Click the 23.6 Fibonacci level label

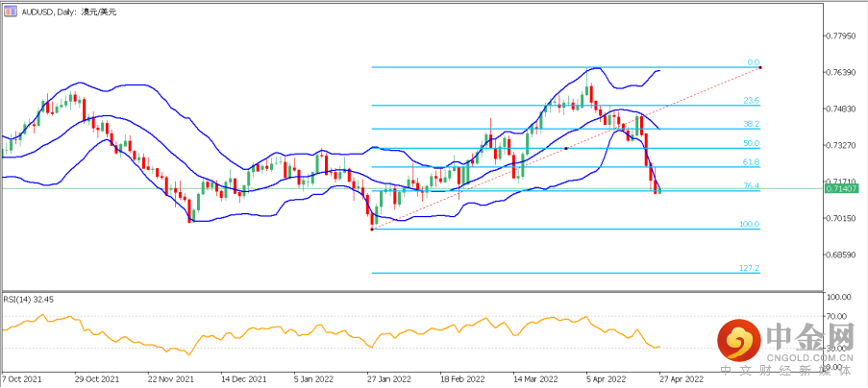coord(751,101)
